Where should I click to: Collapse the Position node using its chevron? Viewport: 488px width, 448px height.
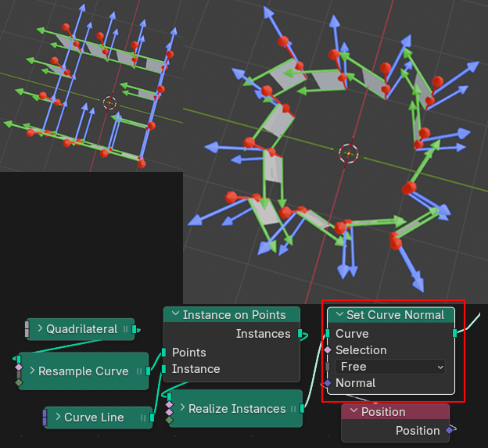(353, 412)
